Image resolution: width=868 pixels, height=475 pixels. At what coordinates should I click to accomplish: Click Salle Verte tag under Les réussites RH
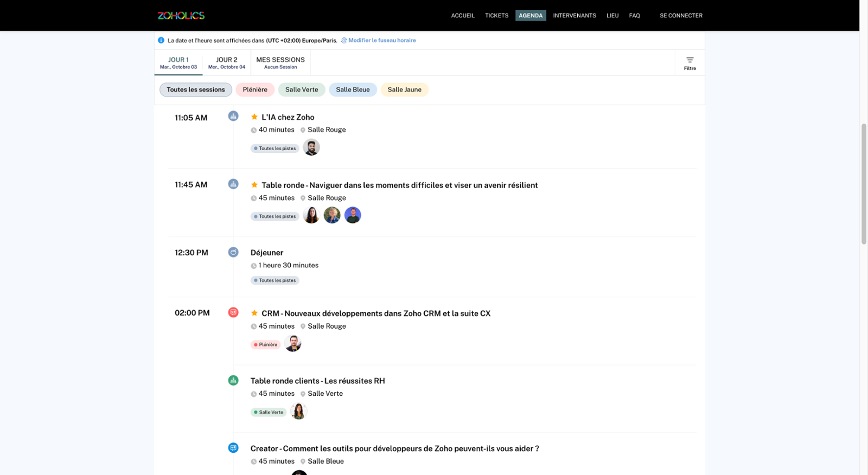(269, 412)
